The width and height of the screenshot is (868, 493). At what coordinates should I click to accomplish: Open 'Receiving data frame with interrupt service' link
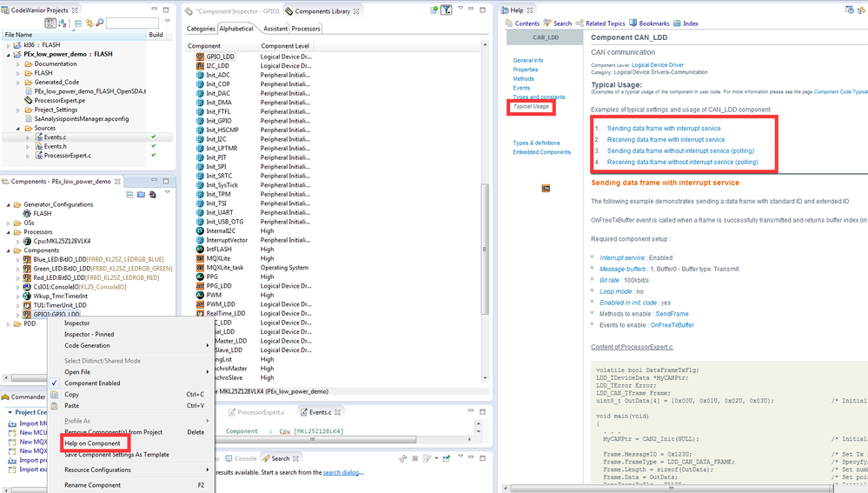coord(666,140)
